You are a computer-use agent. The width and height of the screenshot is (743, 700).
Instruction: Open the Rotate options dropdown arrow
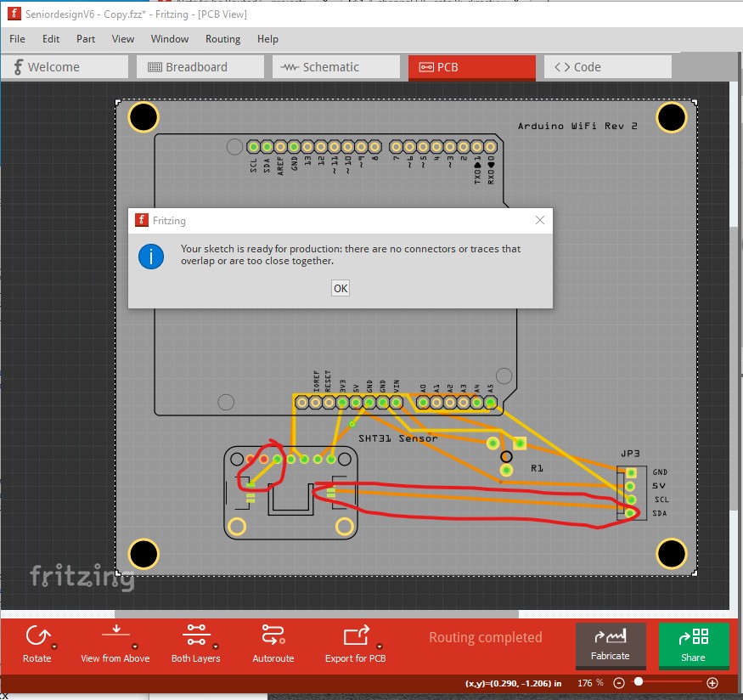tap(54, 647)
